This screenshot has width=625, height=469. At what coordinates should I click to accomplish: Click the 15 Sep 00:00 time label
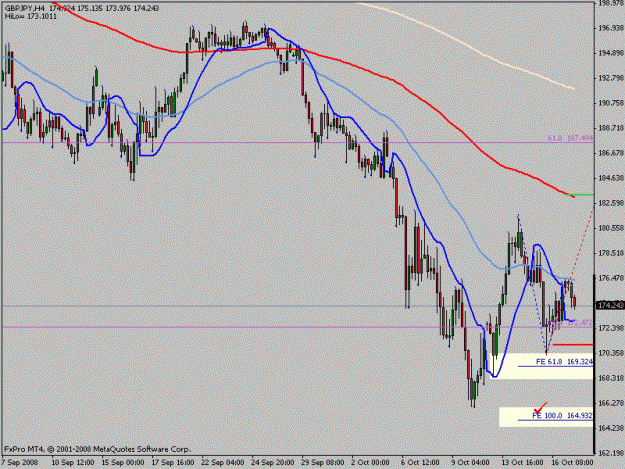[123, 463]
